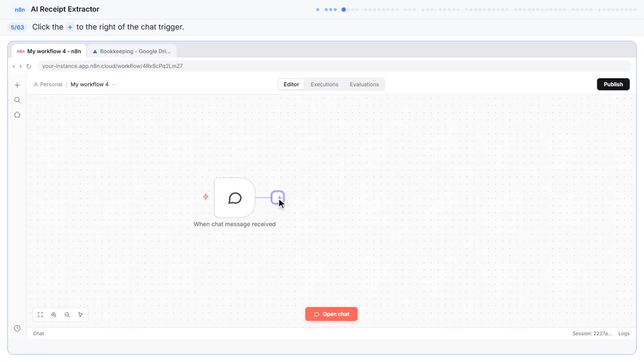Click the zoom out magnifier icon
The image size is (644, 362).
click(x=67, y=315)
